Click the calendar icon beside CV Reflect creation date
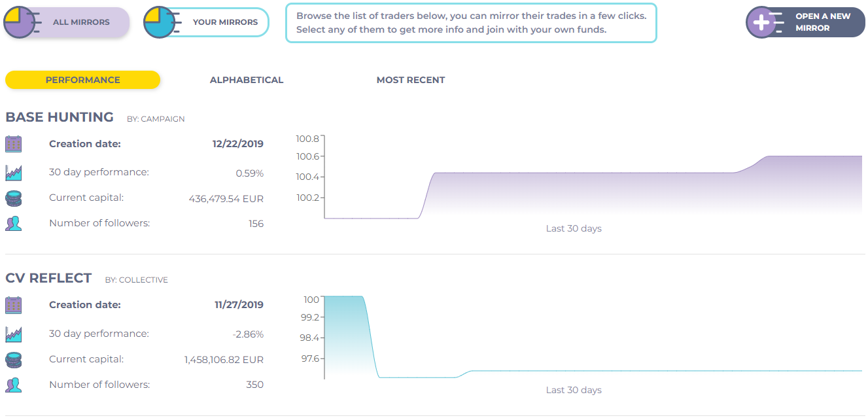Image resolution: width=868 pixels, height=418 pixels. click(13, 305)
